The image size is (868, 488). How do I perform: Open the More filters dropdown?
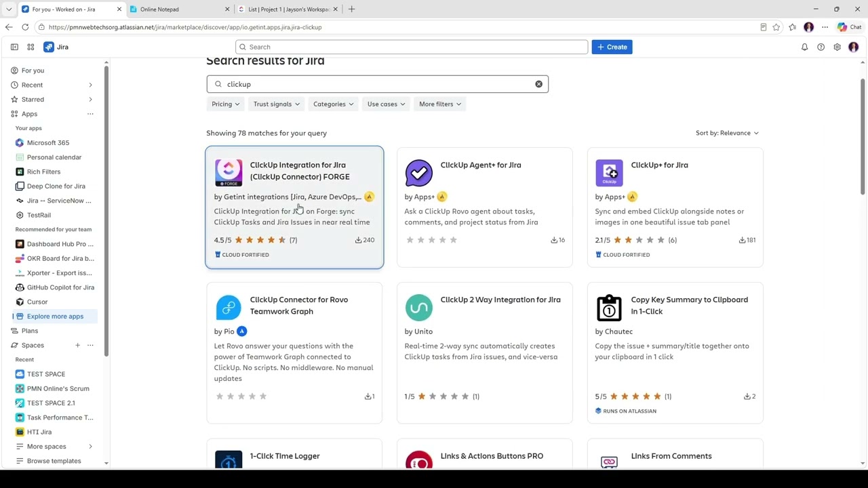[439, 104]
